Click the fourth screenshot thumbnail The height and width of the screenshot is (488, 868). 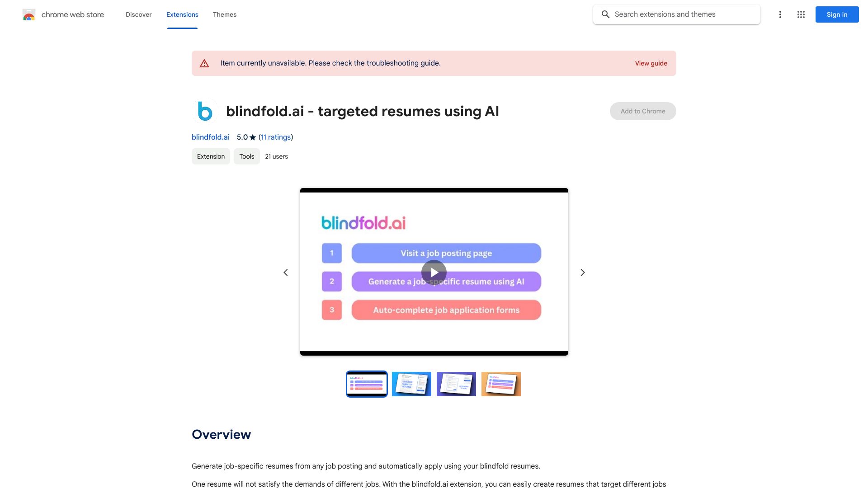[x=501, y=384]
